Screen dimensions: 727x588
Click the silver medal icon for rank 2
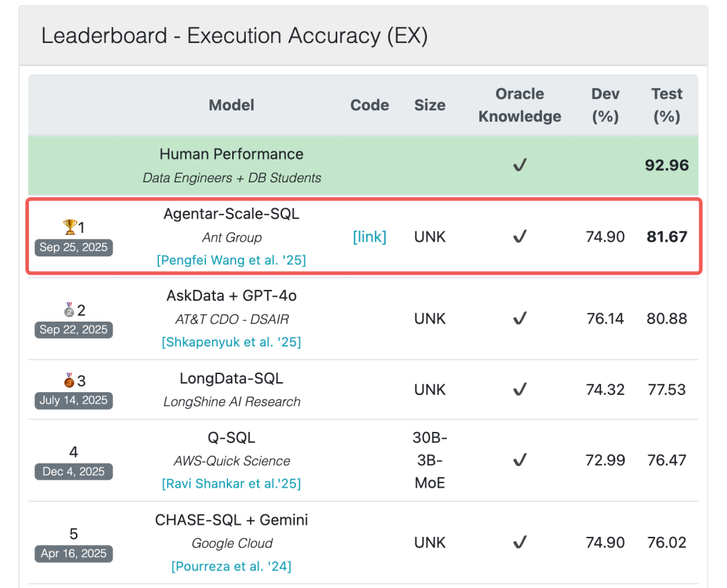click(x=69, y=310)
